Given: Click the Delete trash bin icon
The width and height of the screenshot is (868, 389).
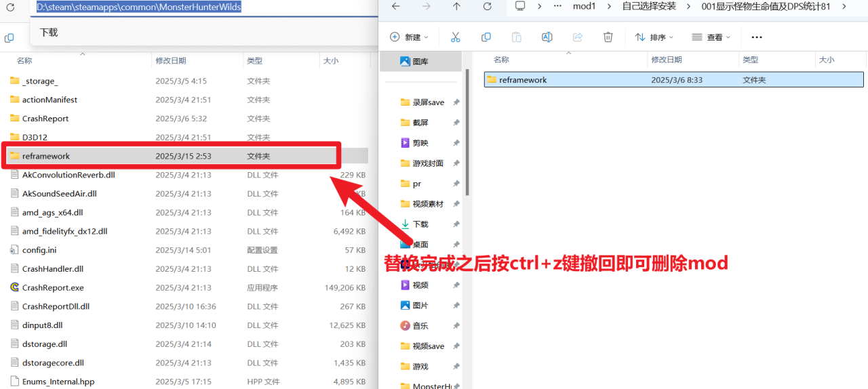Looking at the screenshot, I should pos(608,37).
